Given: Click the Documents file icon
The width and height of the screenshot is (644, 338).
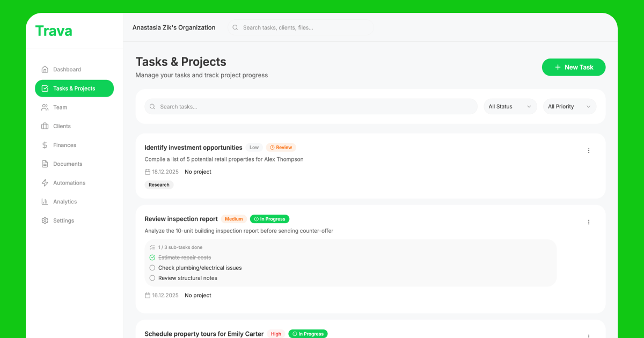Looking at the screenshot, I should (45, 164).
